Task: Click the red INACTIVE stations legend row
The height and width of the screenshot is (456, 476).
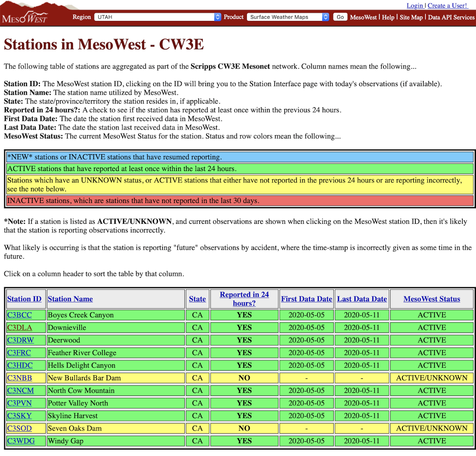Action: (x=240, y=201)
